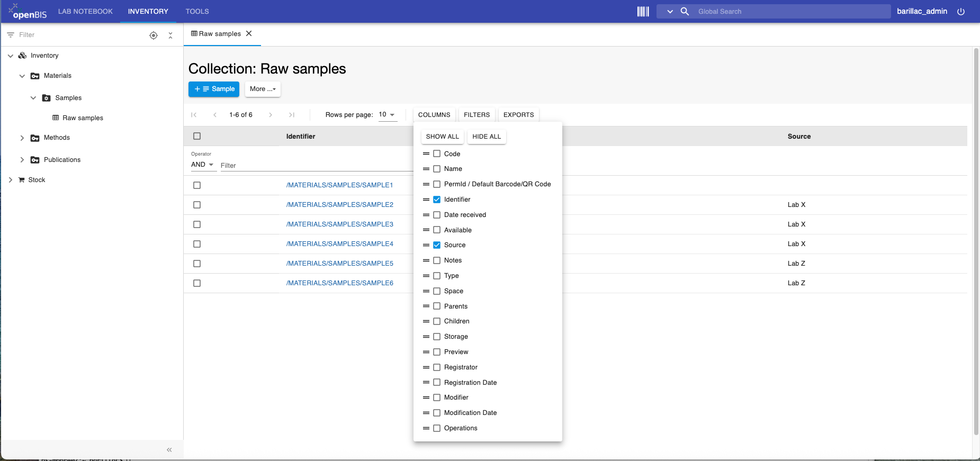The image size is (980, 461).
Task: Open the SAMPLE5 identifier link
Action: [x=339, y=264]
